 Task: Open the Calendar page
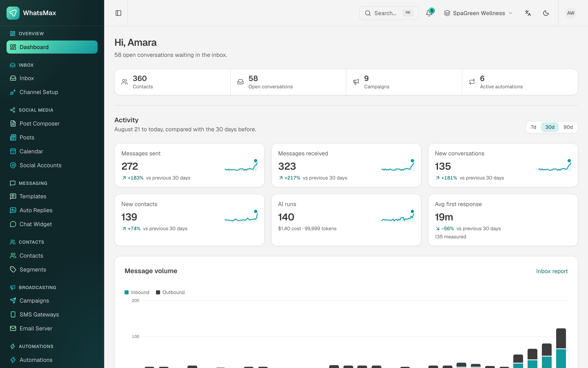click(x=52, y=151)
